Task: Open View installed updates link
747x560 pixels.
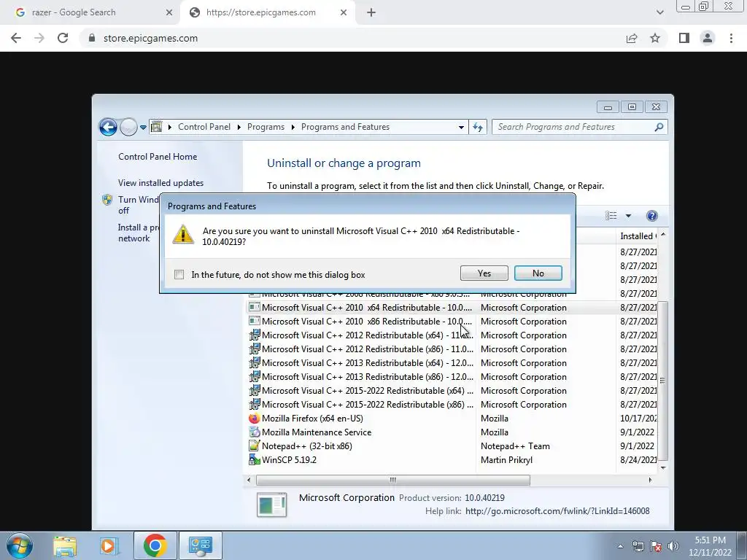Action: 160,183
